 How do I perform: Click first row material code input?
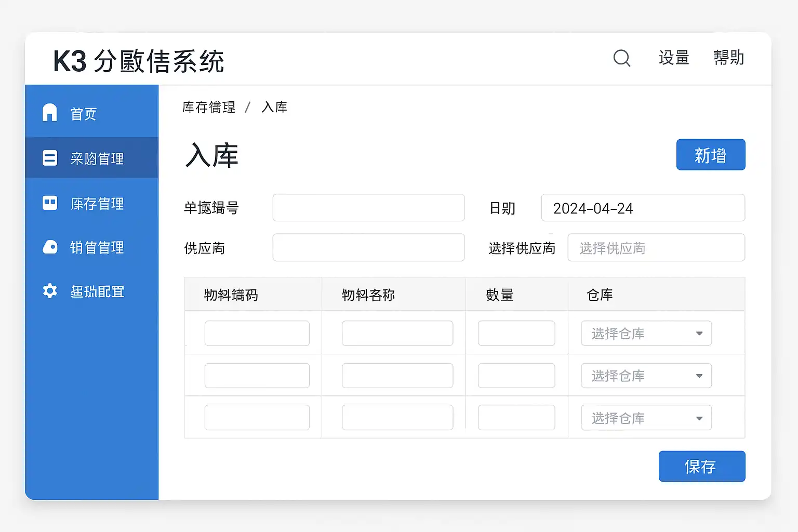pyautogui.click(x=257, y=334)
